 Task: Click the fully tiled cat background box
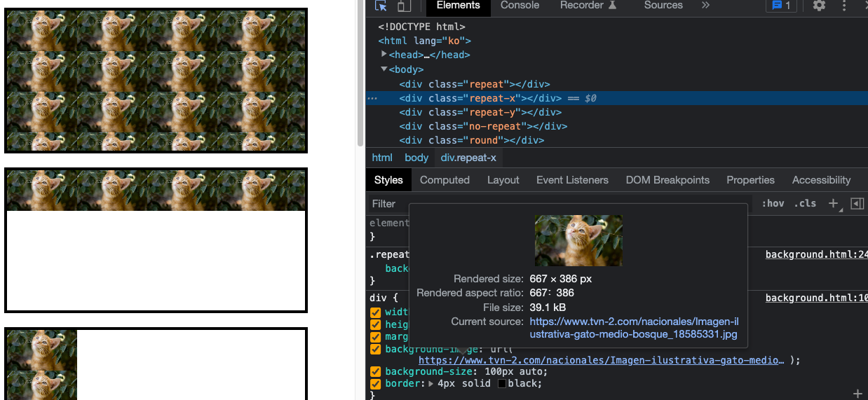[156, 81]
